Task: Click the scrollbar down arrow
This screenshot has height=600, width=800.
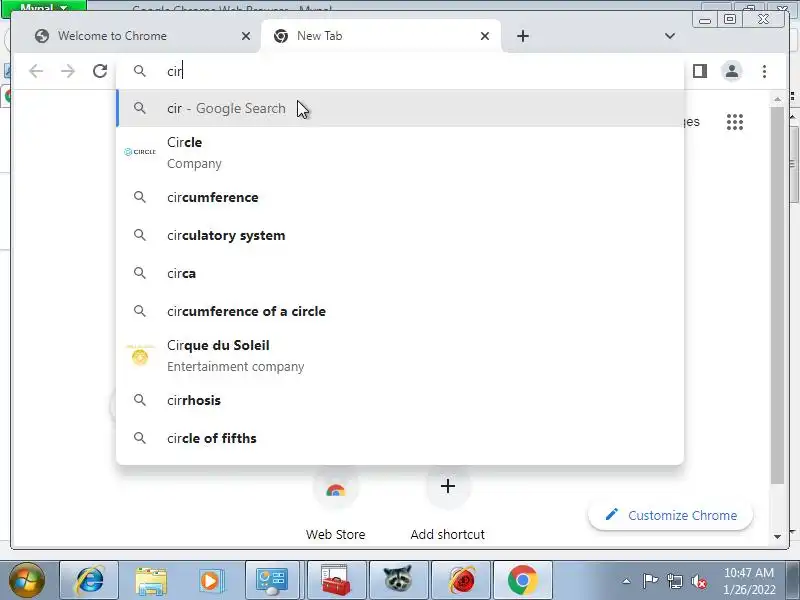Action: pos(777,537)
